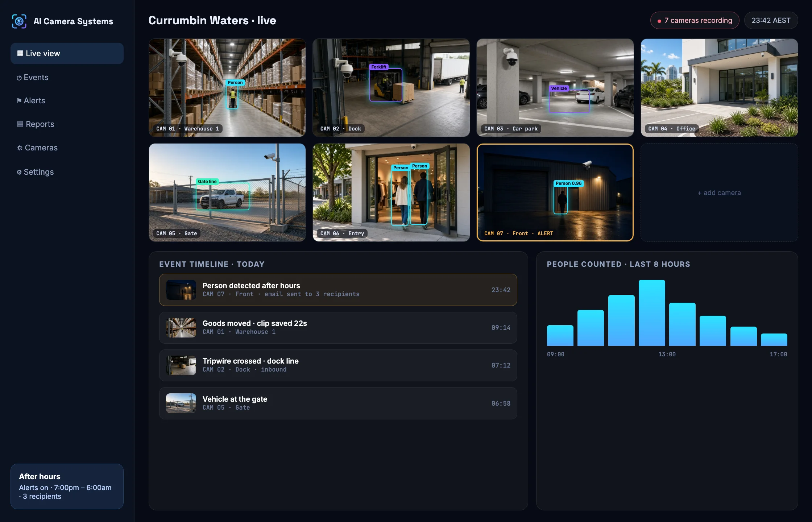Click the 7 cameras recording badge
This screenshot has width=812, height=522.
[695, 21]
